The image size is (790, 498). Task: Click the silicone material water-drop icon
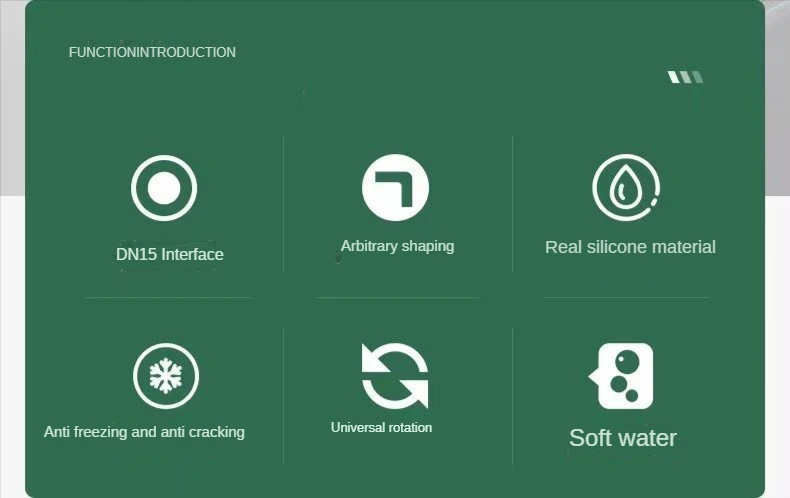pos(626,188)
